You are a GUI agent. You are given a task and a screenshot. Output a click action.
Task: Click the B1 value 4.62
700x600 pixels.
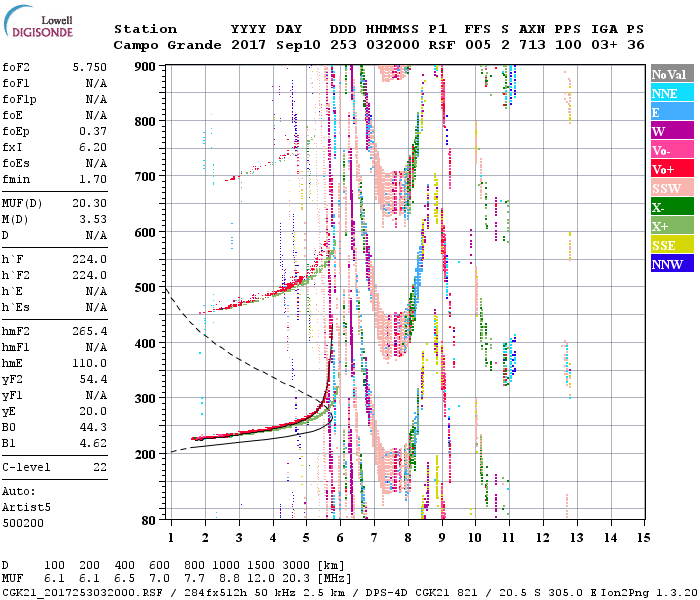[x=93, y=443]
